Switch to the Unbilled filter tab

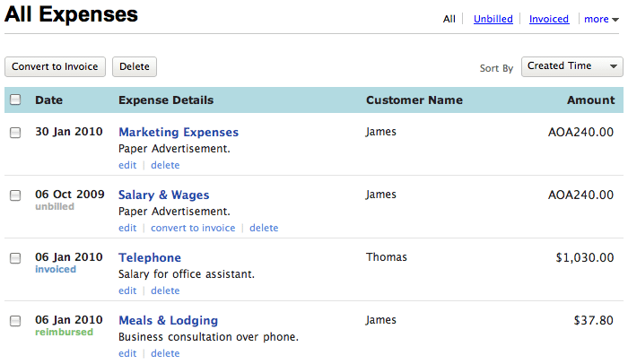click(x=493, y=19)
